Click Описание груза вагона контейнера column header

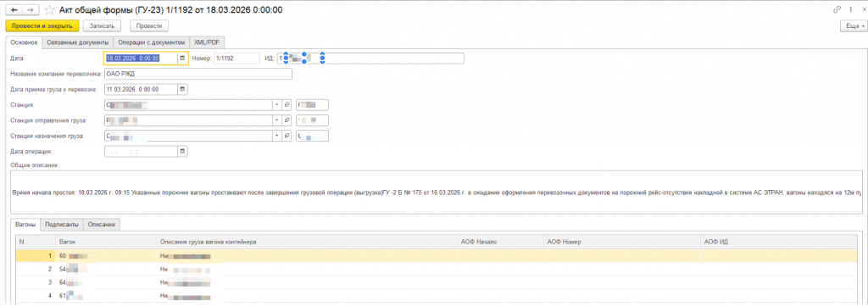pos(306,243)
